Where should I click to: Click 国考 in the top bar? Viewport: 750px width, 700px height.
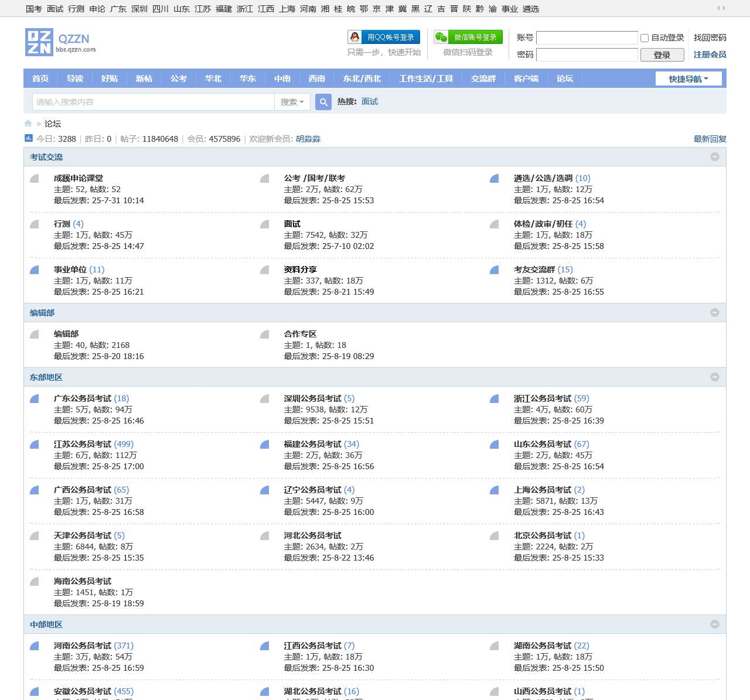click(34, 9)
